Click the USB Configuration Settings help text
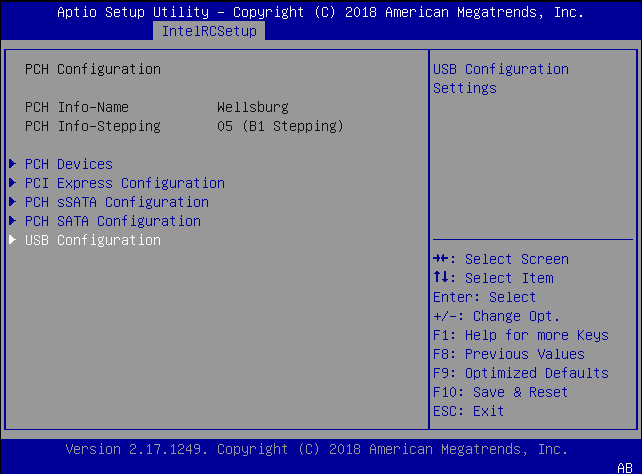 pos(500,78)
